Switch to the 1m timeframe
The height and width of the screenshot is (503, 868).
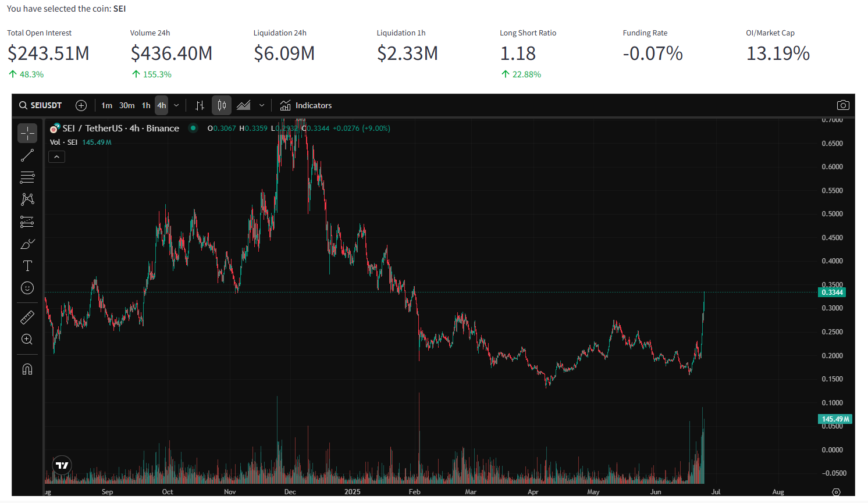[107, 105]
